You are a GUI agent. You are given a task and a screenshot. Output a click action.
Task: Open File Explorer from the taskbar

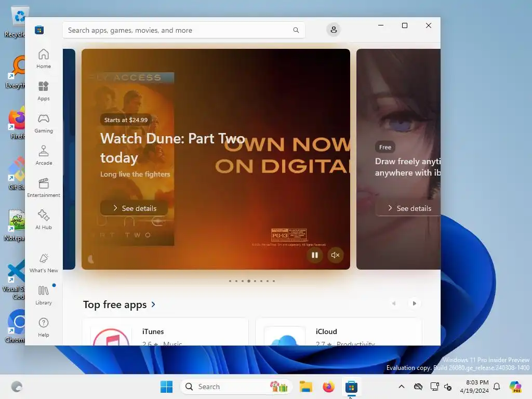[305, 387]
